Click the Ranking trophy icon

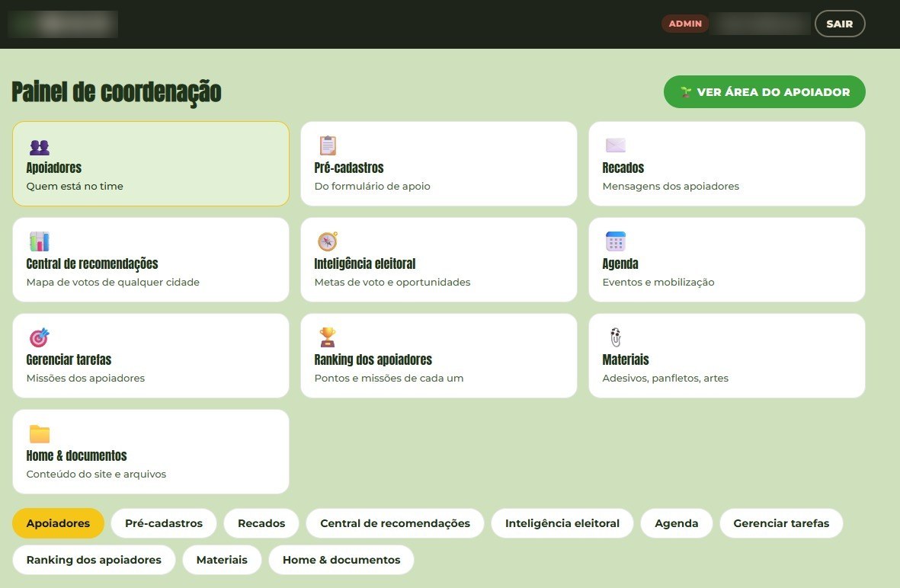[328, 337]
